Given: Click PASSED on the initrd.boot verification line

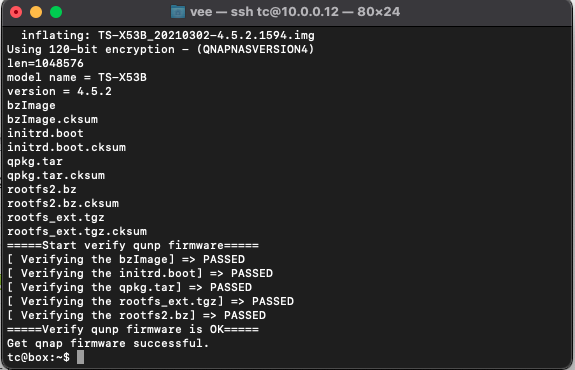Looking at the screenshot, I should (x=252, y=274).
